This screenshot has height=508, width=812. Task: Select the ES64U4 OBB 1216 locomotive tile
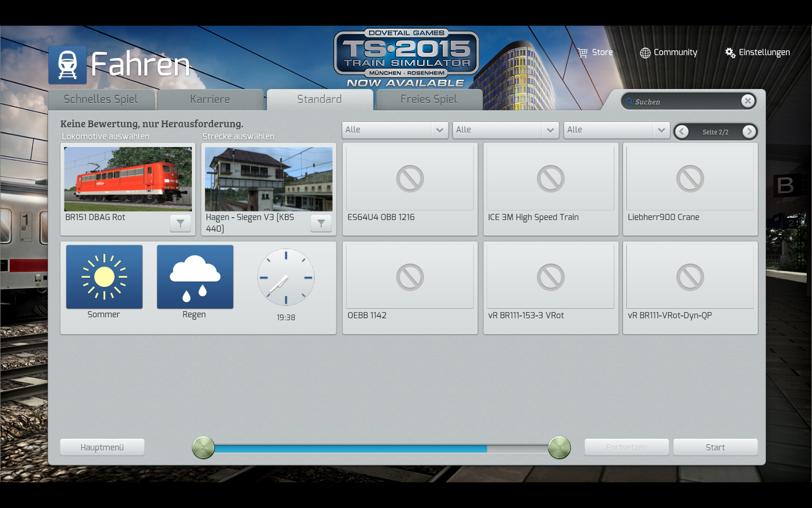(x=410, y=189)
